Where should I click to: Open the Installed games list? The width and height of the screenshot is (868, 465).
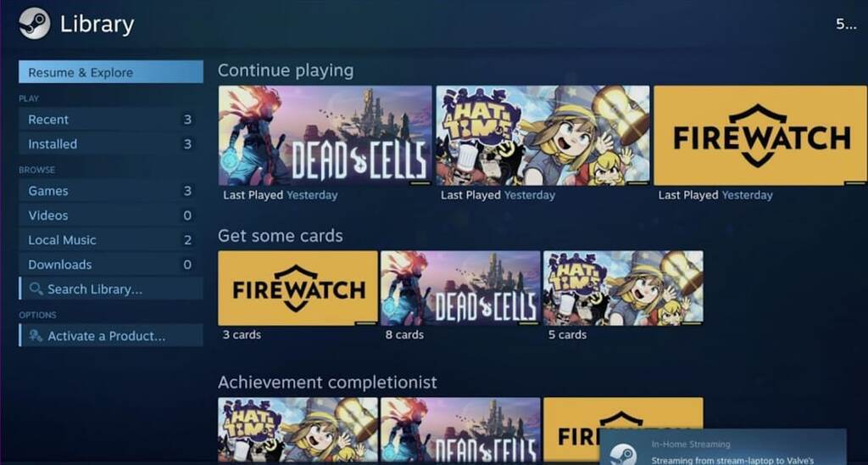(x=111, y=144)
